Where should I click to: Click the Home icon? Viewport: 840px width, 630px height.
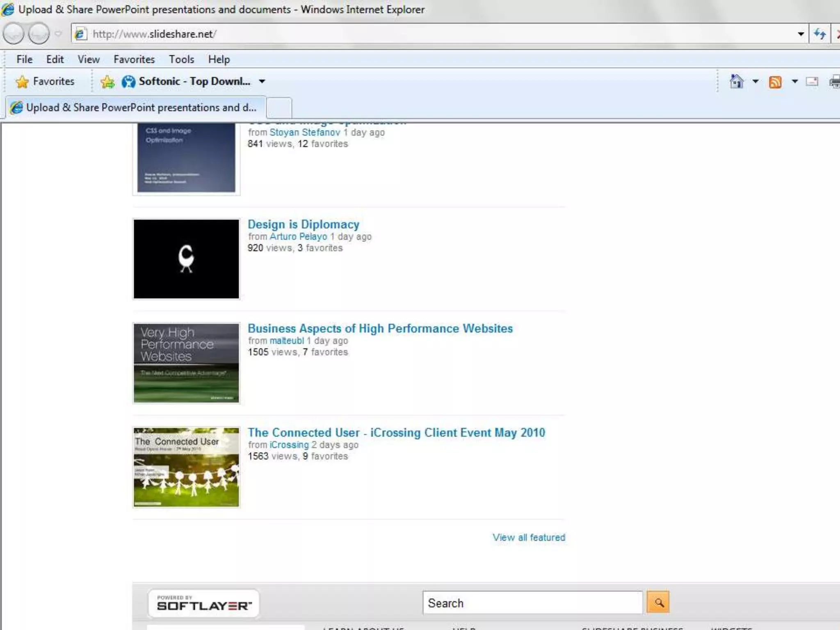[737, 82]
